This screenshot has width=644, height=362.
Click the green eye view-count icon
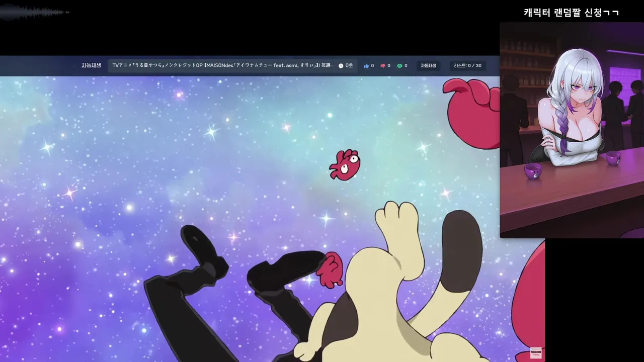(x=399, y=66)
